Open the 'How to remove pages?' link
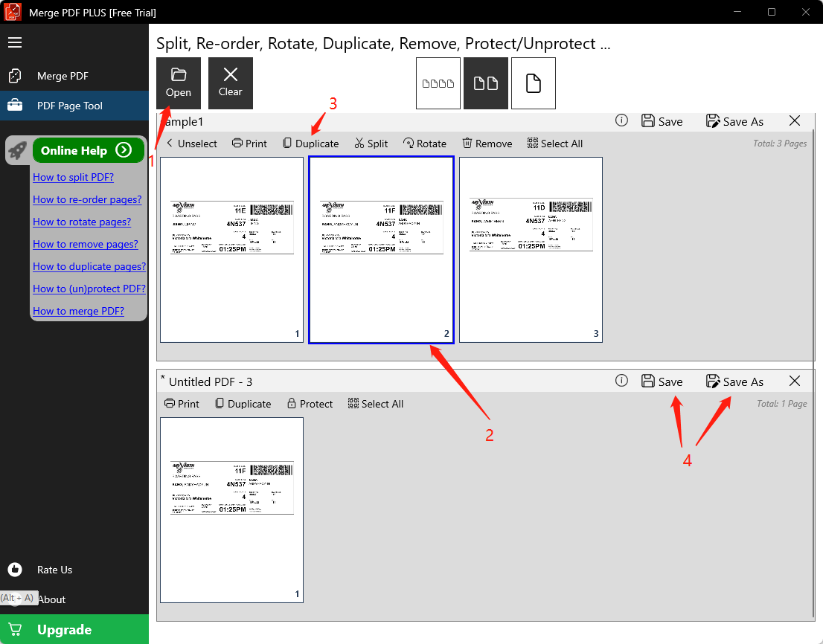The height and width of the screenshot is (644, 823). click(86, 245)
